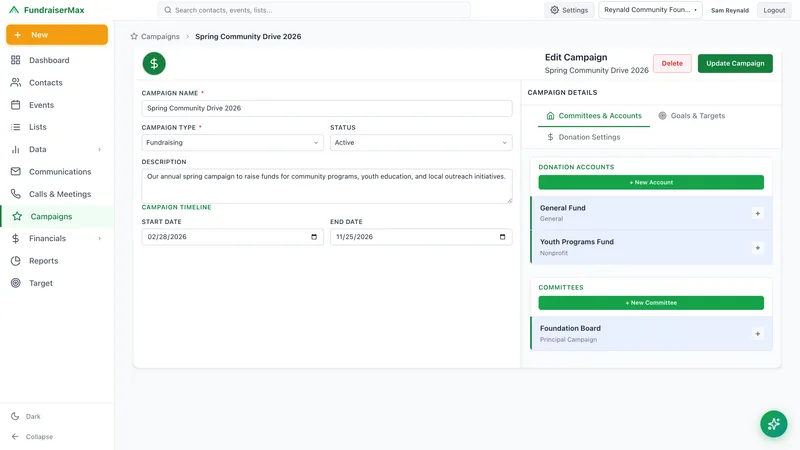This screenshot has width=800, height=450.
Task: Click the End Date field value
Action: (355, 237)
